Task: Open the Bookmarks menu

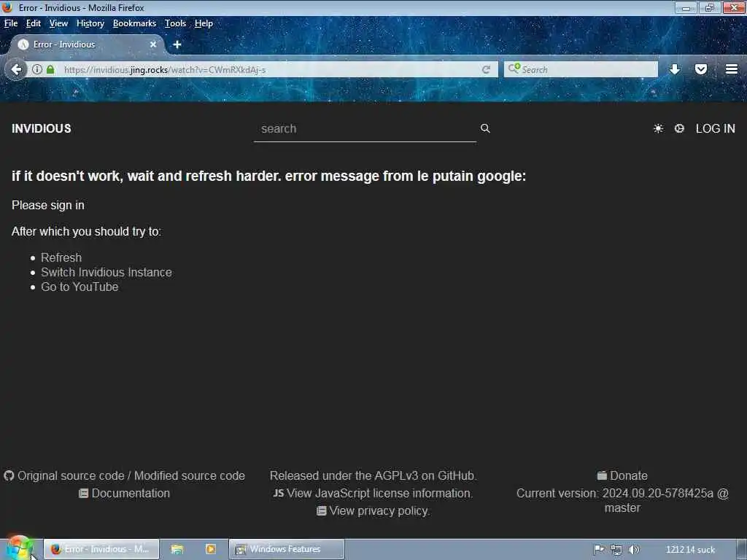Action: (x=134, y=23)
